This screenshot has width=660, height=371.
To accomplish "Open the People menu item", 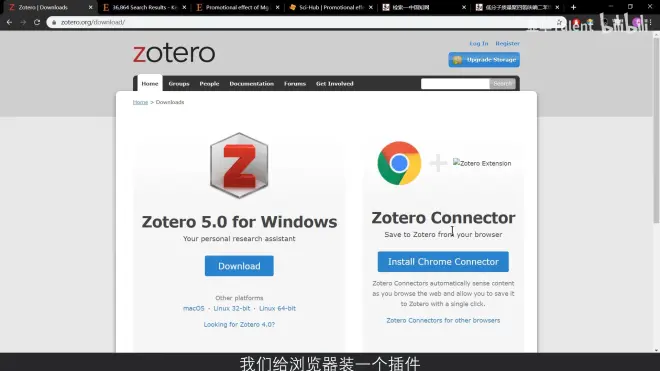I will [x=209, y=83].
